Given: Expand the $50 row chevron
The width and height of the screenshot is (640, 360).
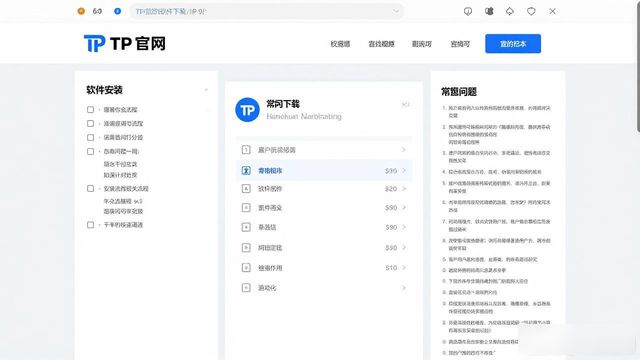Looking at the screenshot, I should tap(404, 247).
